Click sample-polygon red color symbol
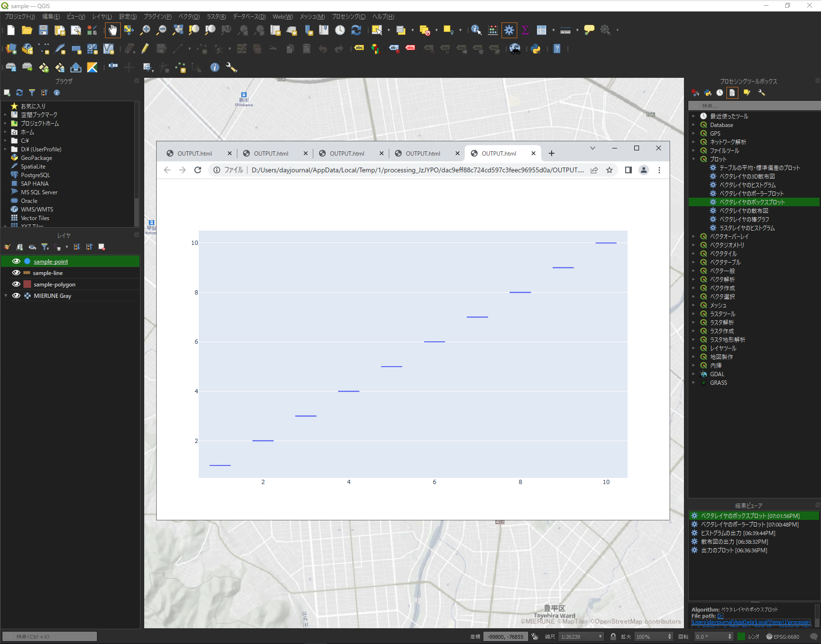Image resolution: width=821 pixels, height=644 pixels. [x=27, y=284]
